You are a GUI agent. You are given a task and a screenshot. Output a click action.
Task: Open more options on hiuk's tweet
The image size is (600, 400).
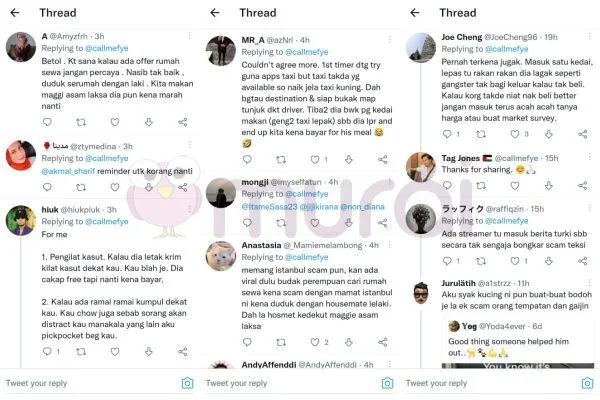pos(190,209)
